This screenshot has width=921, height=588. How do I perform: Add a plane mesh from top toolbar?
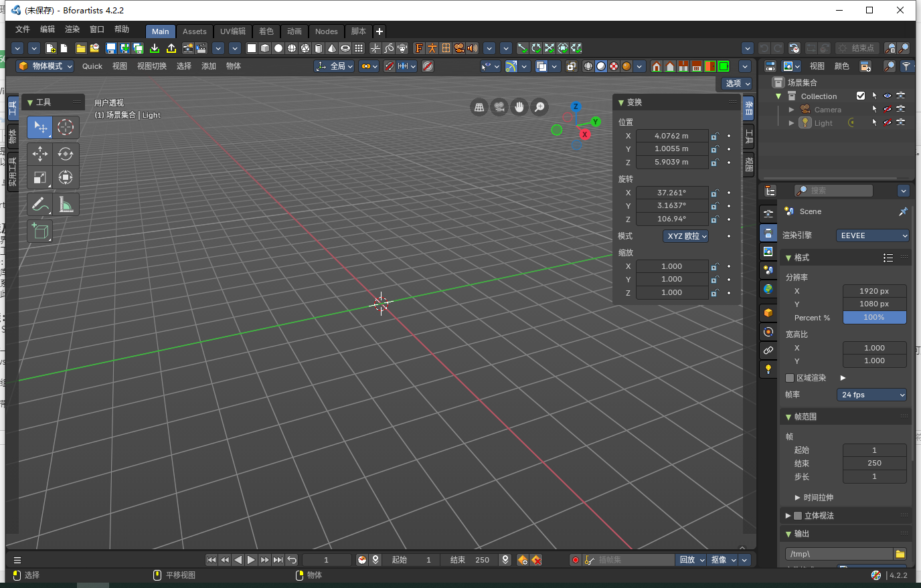pos(252,48)
